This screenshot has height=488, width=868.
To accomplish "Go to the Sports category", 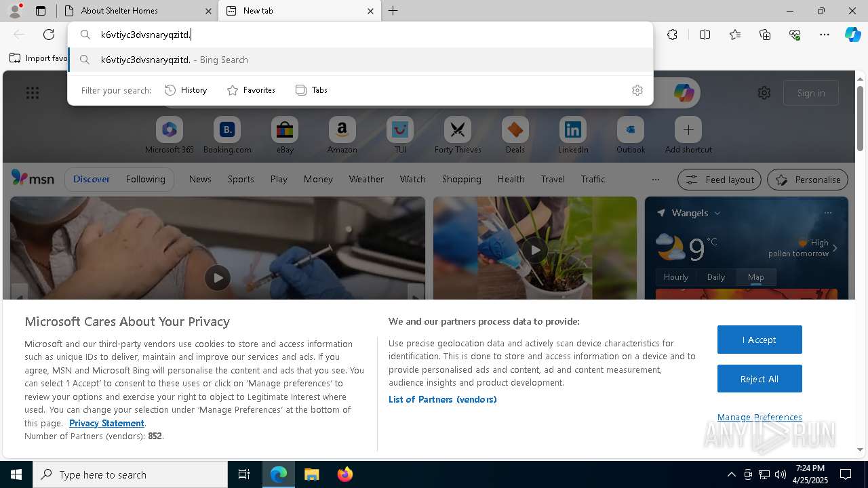I will (241, 180).
